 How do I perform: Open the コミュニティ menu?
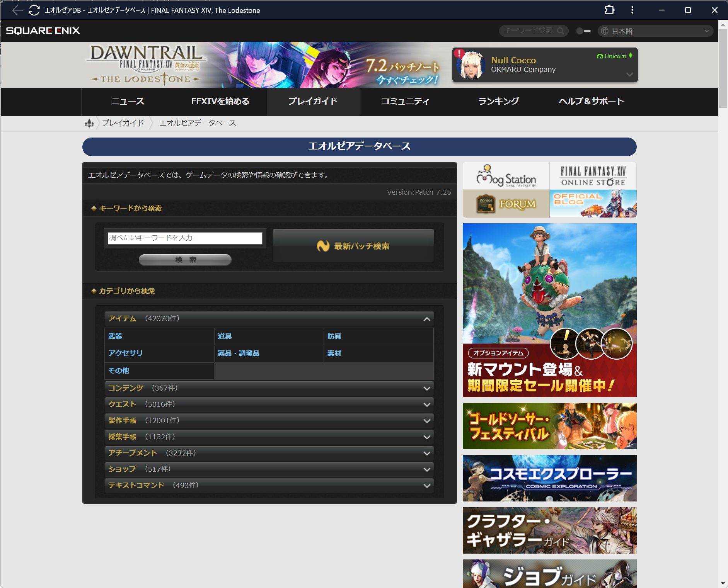(x=406, y=101)
